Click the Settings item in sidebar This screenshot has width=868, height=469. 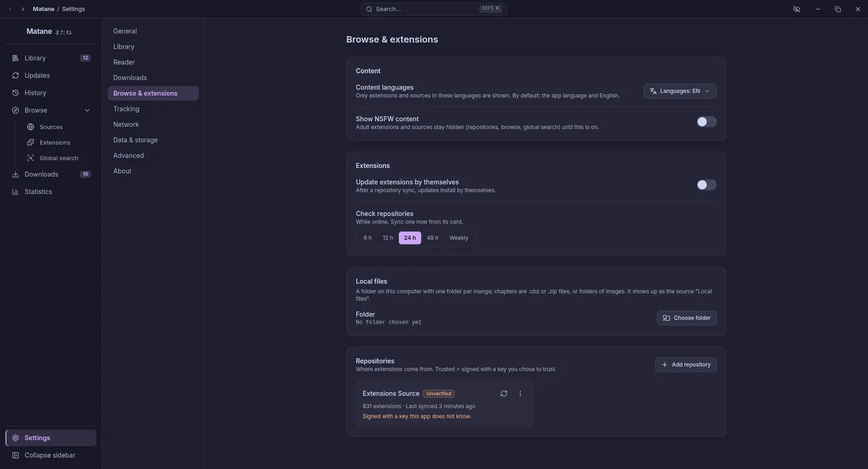[51, 438]
